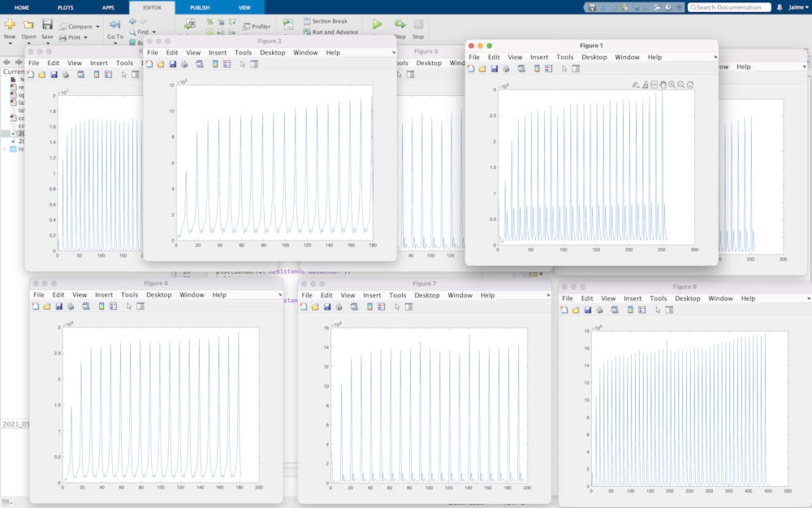Restore default view using Figure 1 home icon
The width and height of the screenshot is (812, 508).
coord(689,85)
